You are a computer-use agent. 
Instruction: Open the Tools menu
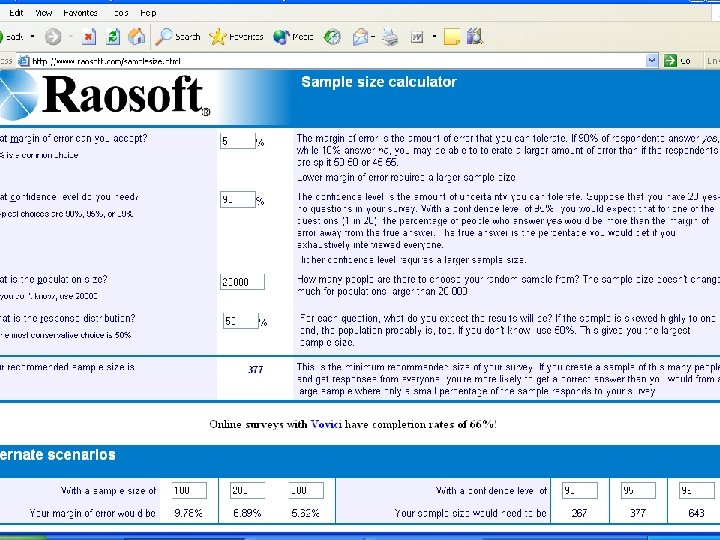coord(121,13)
